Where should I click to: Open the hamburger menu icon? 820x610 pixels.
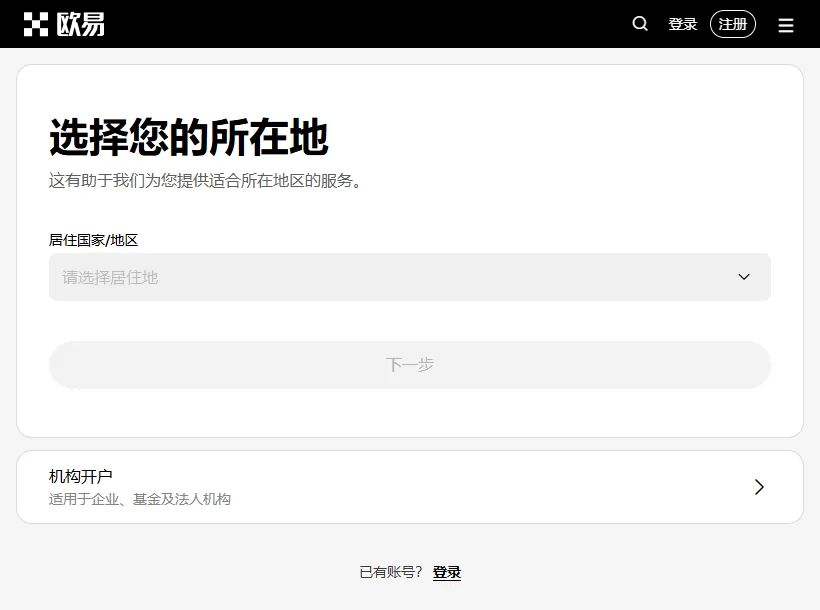click(785, 25)
